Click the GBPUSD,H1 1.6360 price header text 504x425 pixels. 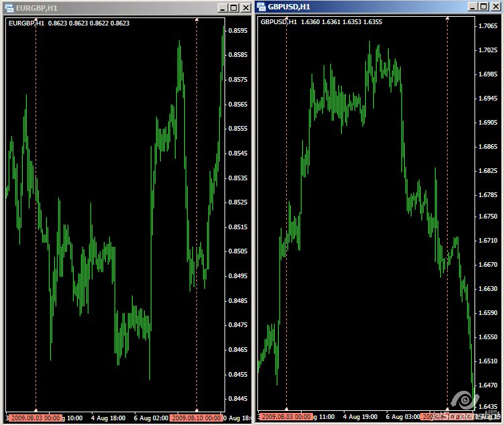pos(321,22)
